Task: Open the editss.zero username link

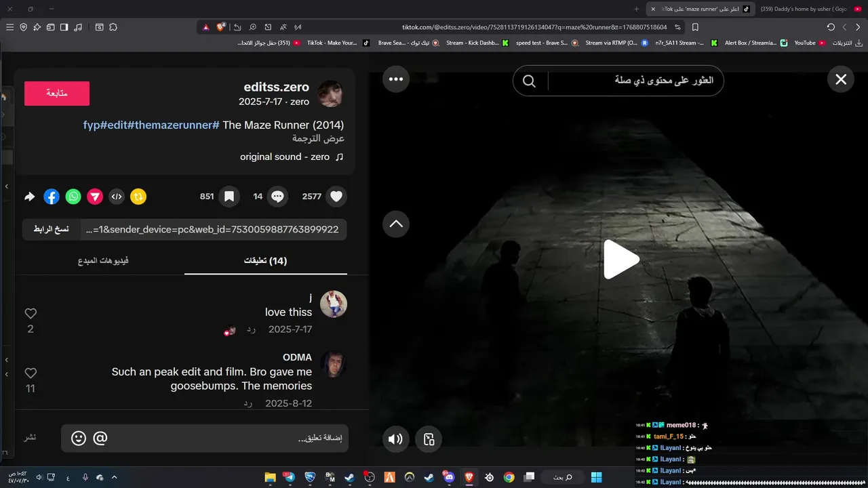Action: tap(276, 87)
